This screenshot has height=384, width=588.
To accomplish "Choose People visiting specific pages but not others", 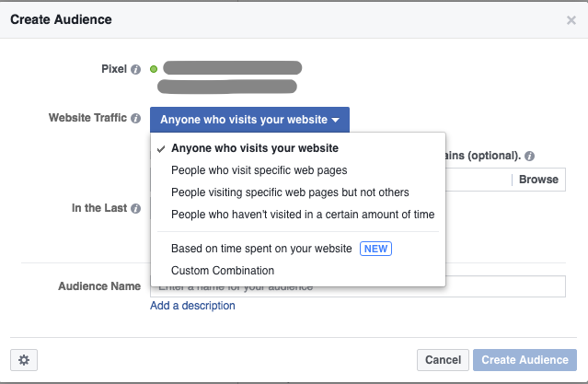I will click(298, 192).
